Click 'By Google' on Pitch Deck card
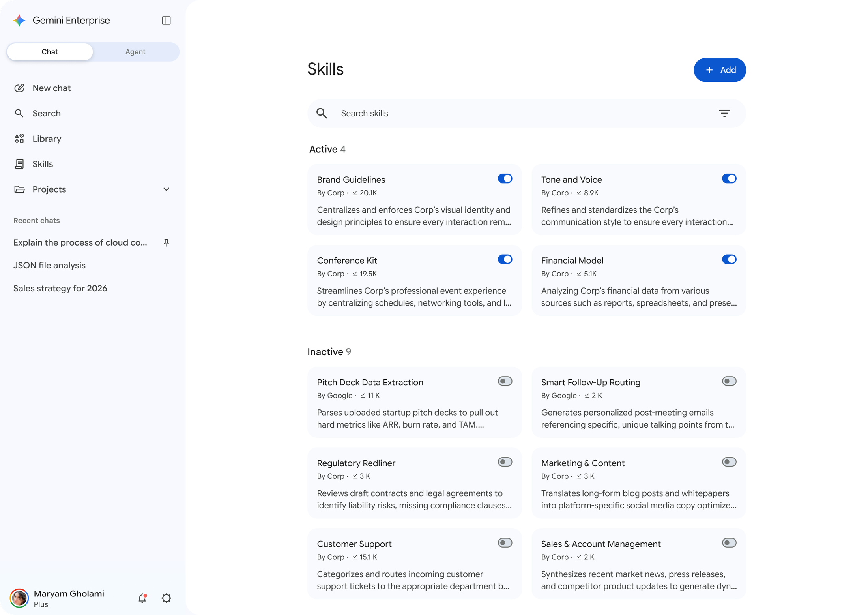The image size is (868, 615). pos(335,396)
